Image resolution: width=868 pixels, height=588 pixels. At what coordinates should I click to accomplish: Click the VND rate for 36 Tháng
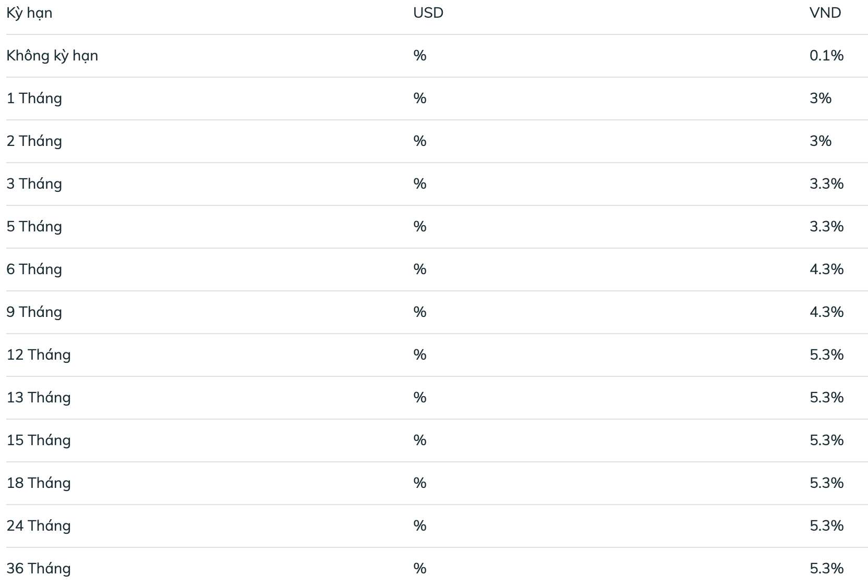826,569
